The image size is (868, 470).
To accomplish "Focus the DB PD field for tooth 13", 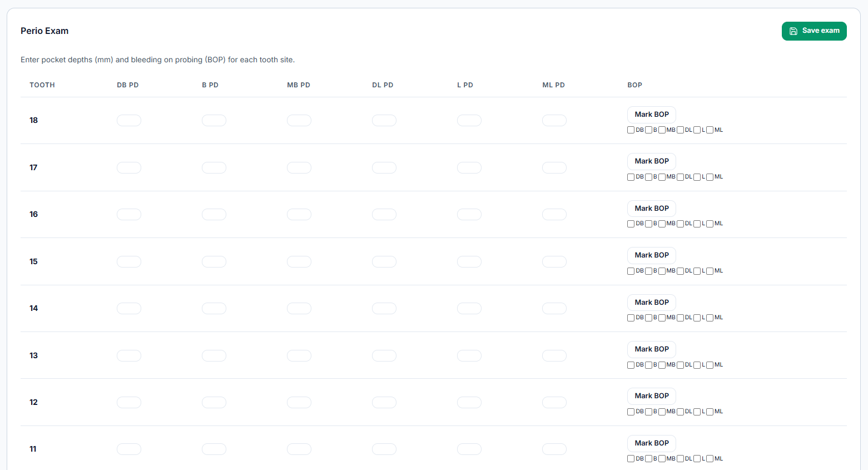I will [129, 355].
